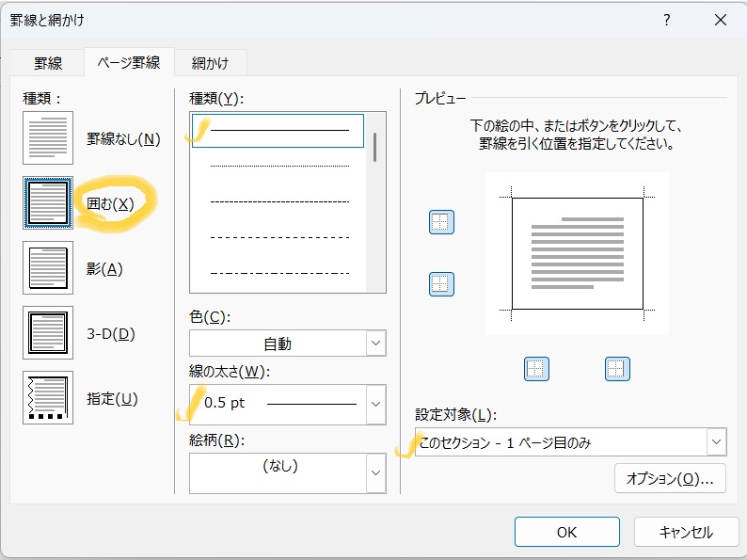Viewport: 747px width, 560px height.
Task: Toggle the left border button below preview
Action: tap(536, 369)
